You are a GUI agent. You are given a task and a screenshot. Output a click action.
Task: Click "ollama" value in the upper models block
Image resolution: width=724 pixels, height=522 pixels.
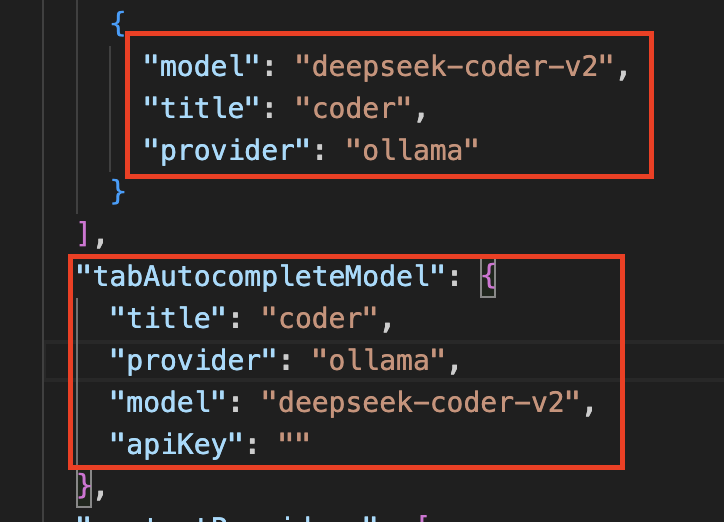point(412,151)
